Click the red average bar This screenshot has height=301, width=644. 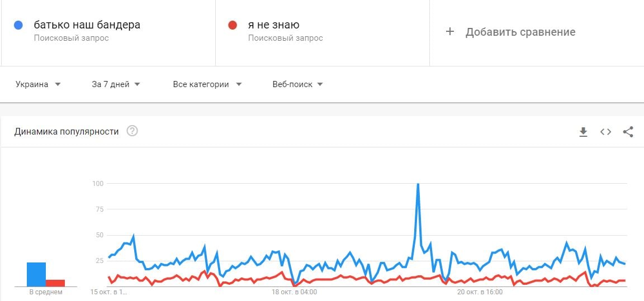click(55, 283)
